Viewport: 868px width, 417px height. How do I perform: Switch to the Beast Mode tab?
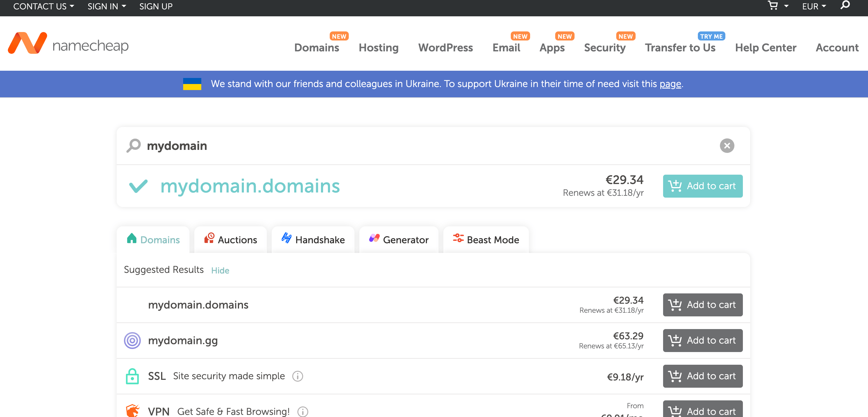486,240
